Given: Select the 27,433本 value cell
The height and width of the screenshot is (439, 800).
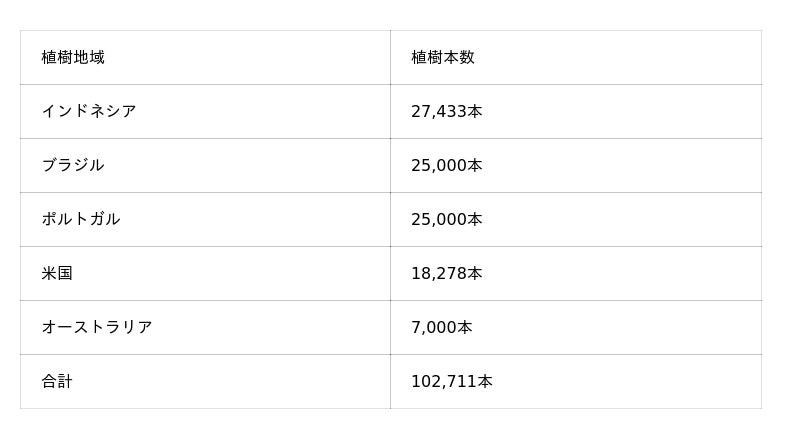Looking at the screenshot, I should point(447,111).
